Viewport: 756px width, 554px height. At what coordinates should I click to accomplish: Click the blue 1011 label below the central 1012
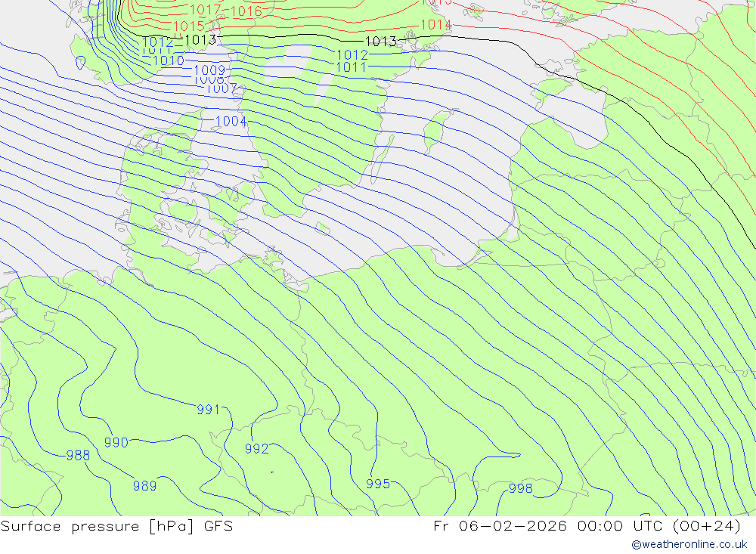[x=351, y=67]
